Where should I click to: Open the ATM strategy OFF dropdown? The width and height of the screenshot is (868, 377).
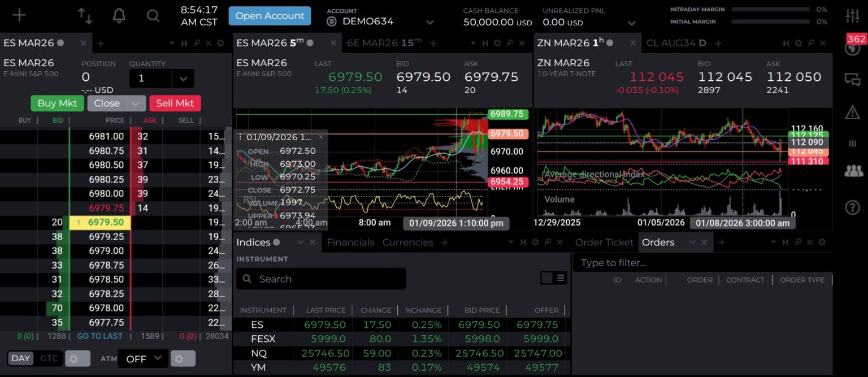tap(143, 358)
